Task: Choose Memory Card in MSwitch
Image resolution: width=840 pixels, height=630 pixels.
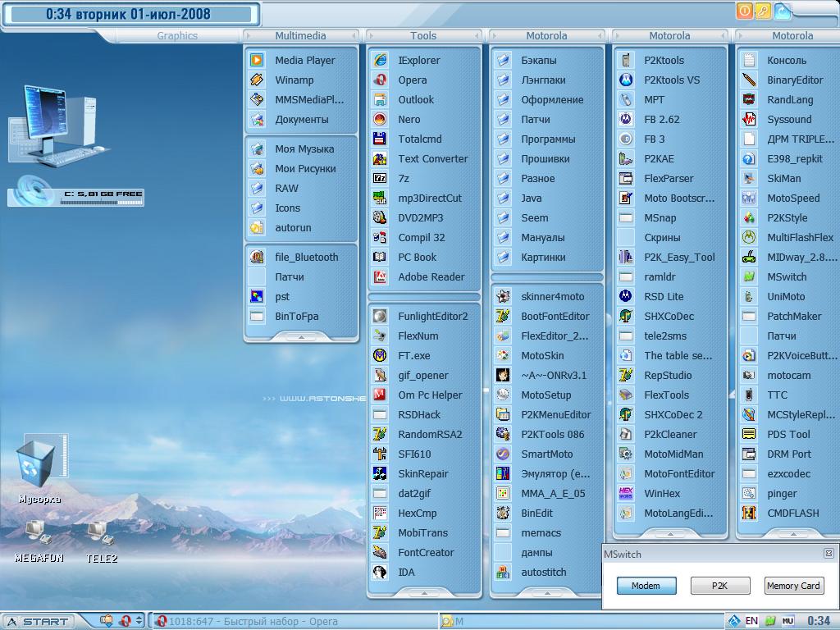Action: (793, 586)
